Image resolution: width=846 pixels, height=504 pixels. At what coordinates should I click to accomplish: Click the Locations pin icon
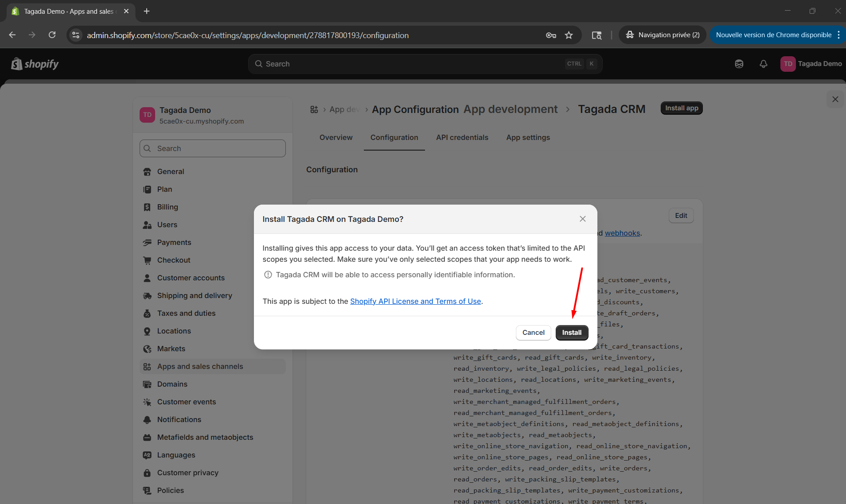(147, 331)
